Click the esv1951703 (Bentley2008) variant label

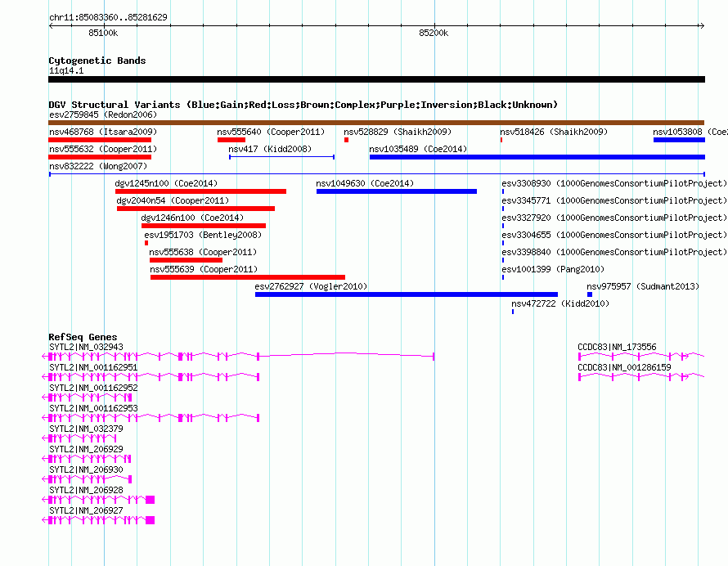pos(203,235)
